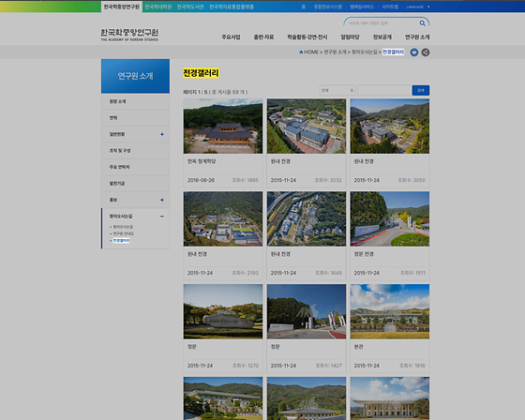Open 원내 전경 photo with 2032 views

(x=307, y=127)
